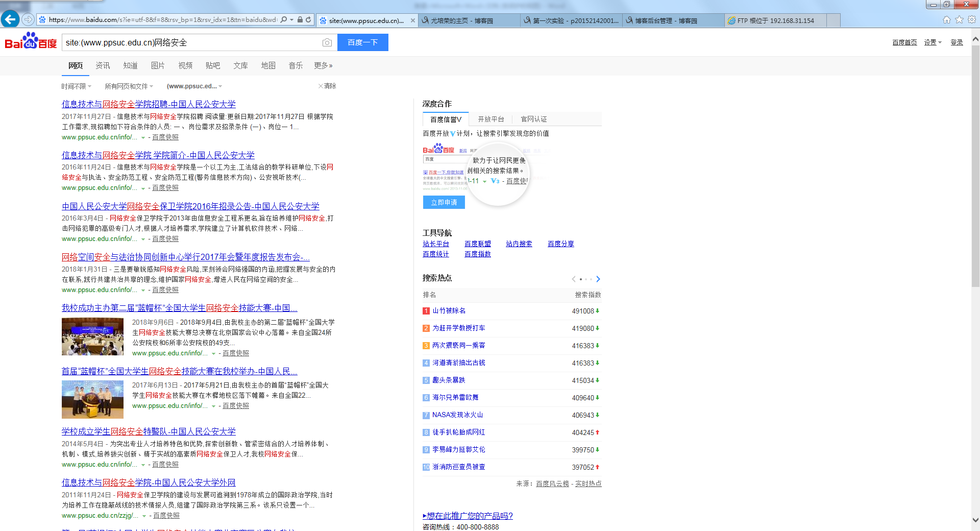Open the browser Tools gear icon

[x=972, y=19]
